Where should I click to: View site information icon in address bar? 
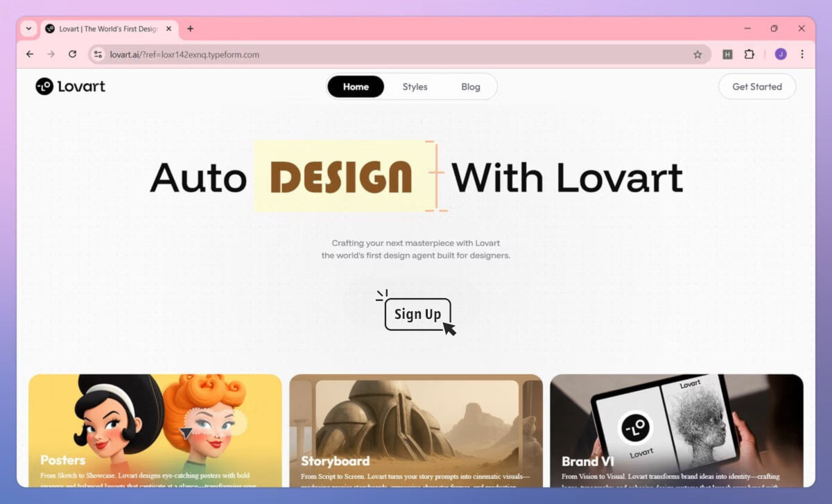pyautogui.click(x=98, y=54)
